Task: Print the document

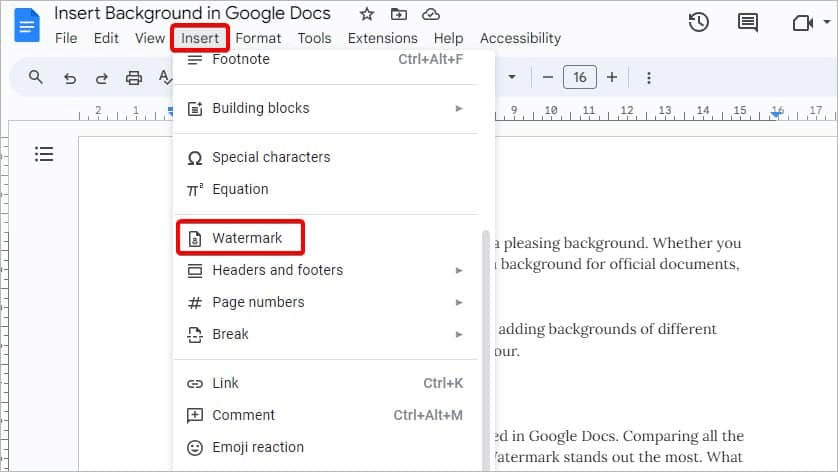Action: [x=134, y=78]
